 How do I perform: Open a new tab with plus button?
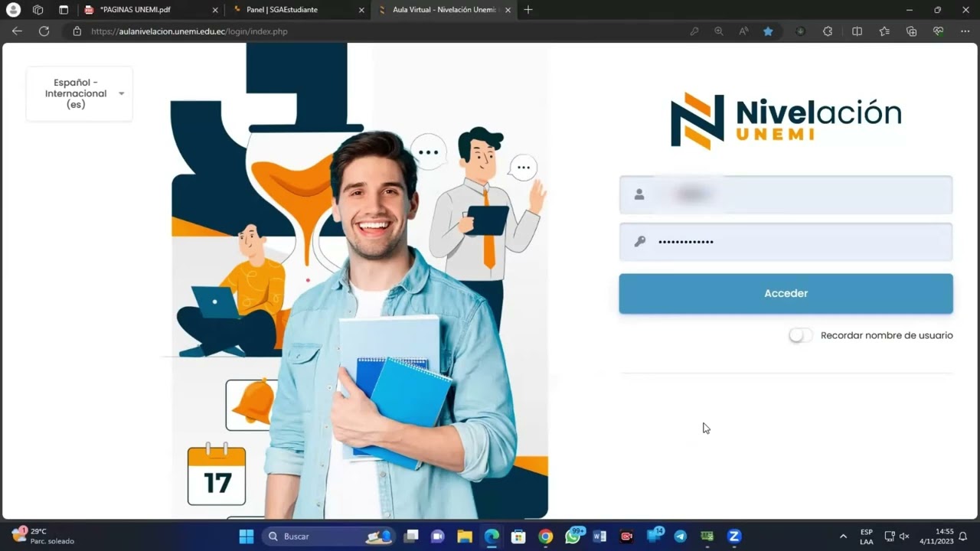(x=528, y=10)
